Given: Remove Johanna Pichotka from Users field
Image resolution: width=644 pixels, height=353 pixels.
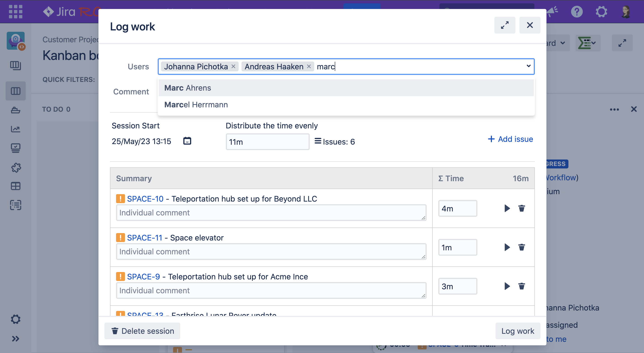Looking at the screenshot, I should 233,66.
